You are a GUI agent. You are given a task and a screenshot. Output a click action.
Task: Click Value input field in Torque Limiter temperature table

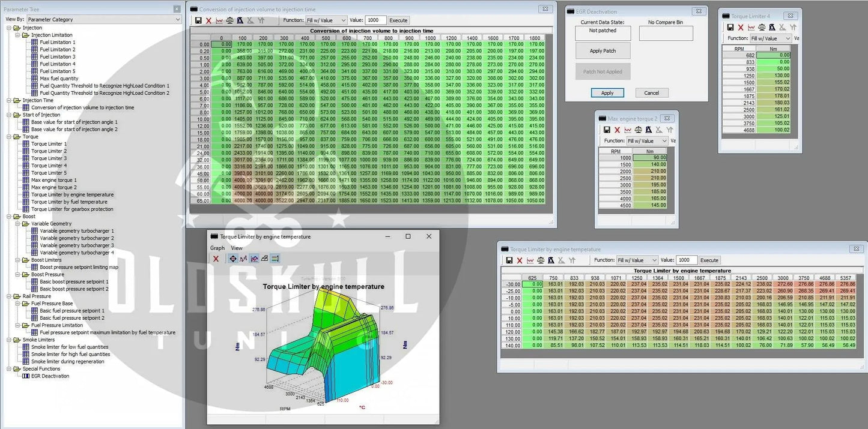tap(686, 260)
